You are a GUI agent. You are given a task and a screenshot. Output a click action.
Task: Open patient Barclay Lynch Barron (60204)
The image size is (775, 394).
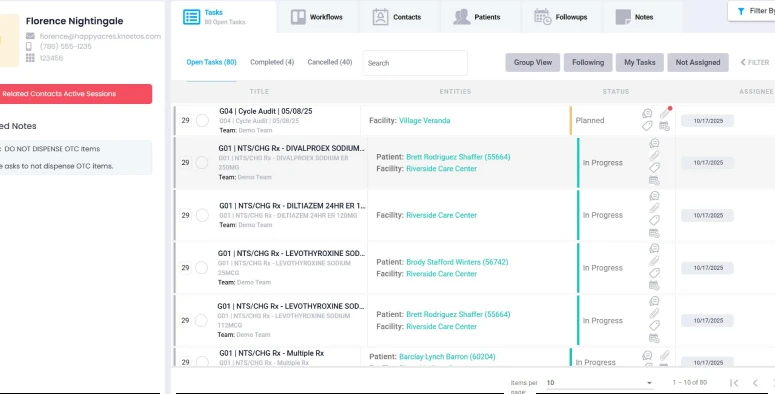[x=447, y=356]
